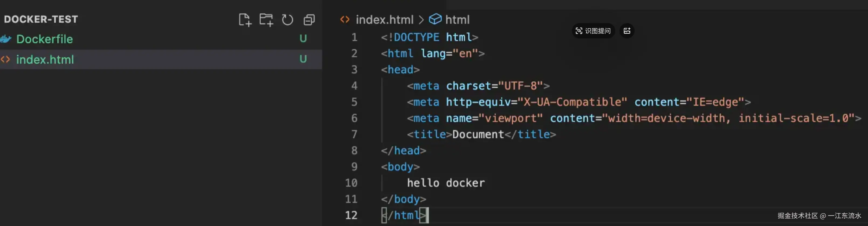Collapse all folders in explorer
This screenshot has width=868, height=226.
tap(309, 20)
